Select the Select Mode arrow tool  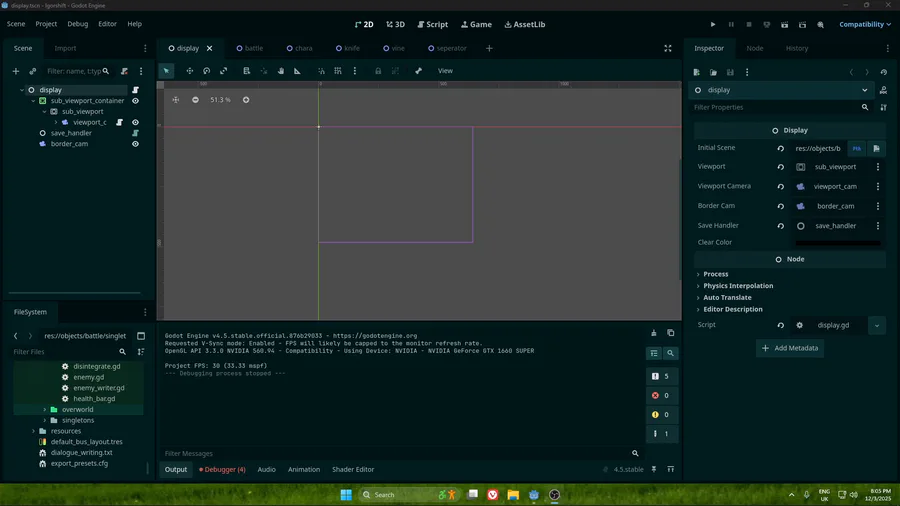pos(166,71)
